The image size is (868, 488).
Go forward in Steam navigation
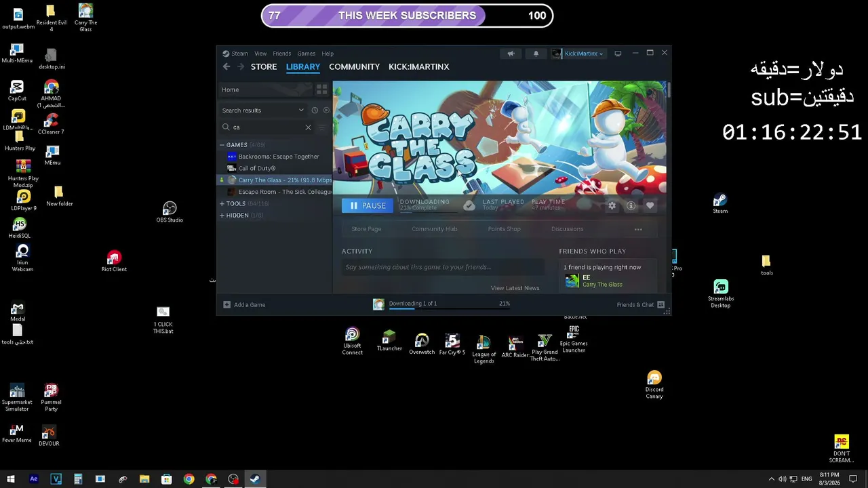click(240, 66)
